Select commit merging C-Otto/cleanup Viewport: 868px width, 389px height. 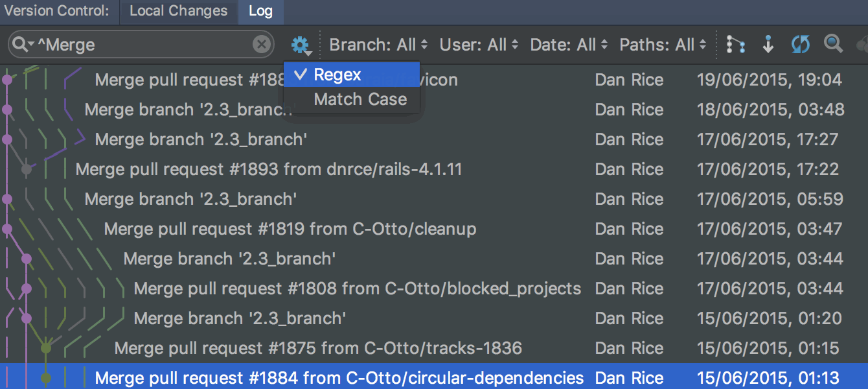(290, 230)
